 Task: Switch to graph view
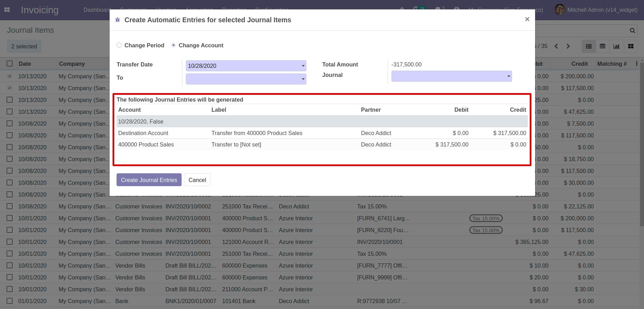point(617,46)
